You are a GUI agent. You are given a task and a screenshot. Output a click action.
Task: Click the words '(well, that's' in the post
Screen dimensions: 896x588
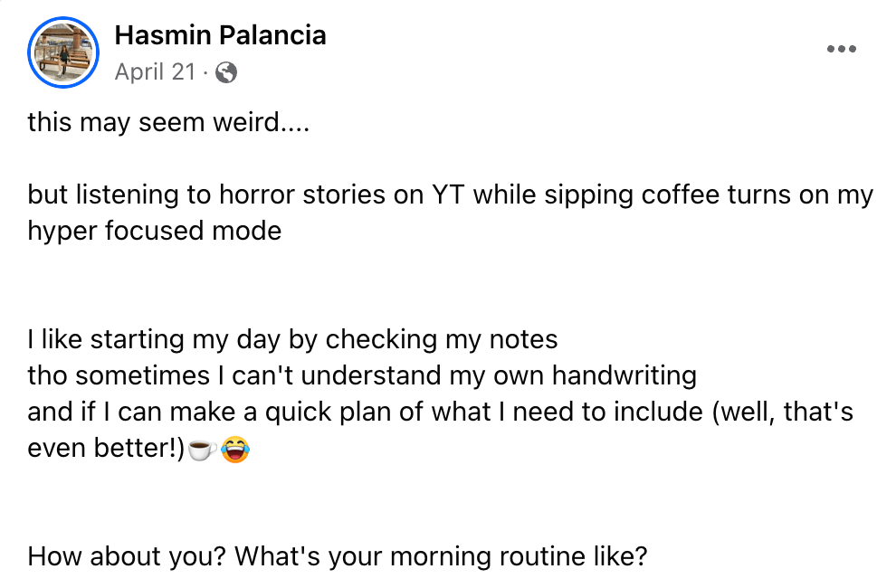coord(782,412)
